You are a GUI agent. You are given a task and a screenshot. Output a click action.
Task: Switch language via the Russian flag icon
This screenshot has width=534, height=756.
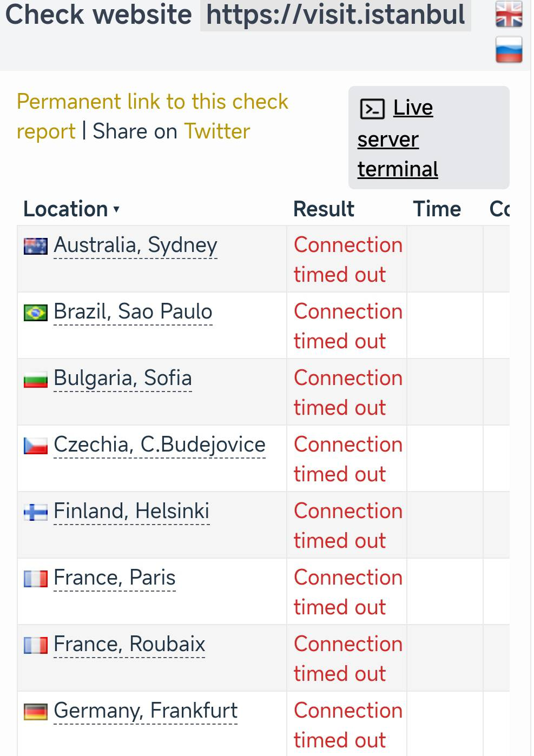coord(509,50)
